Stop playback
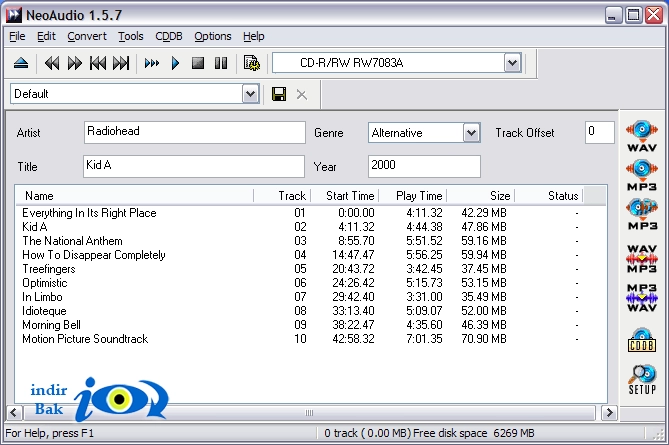Image resolution: width=669 pixels, height=445 pixels. click(198, 64)
